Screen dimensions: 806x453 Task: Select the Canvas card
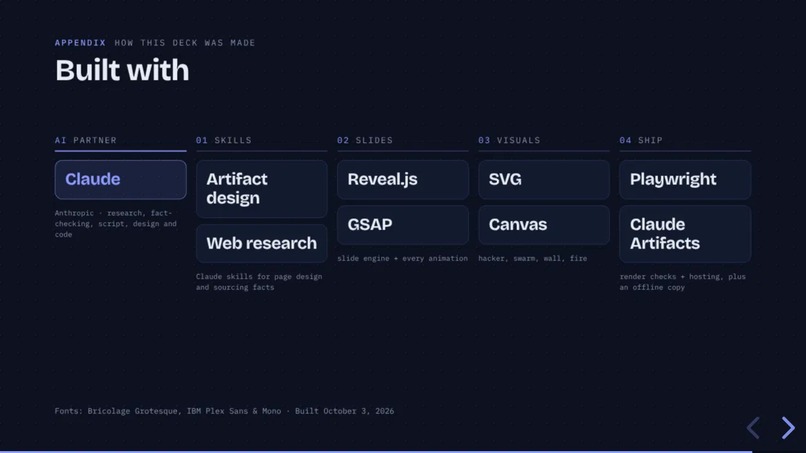(544, 225)
